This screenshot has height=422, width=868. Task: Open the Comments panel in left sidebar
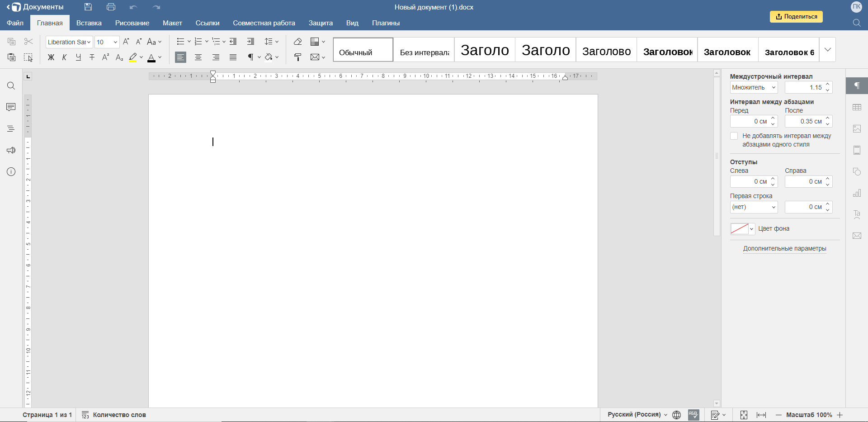[11, 107]
